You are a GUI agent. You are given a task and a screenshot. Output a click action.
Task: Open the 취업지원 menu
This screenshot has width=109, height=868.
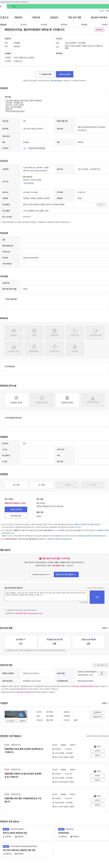coord(36,18)
